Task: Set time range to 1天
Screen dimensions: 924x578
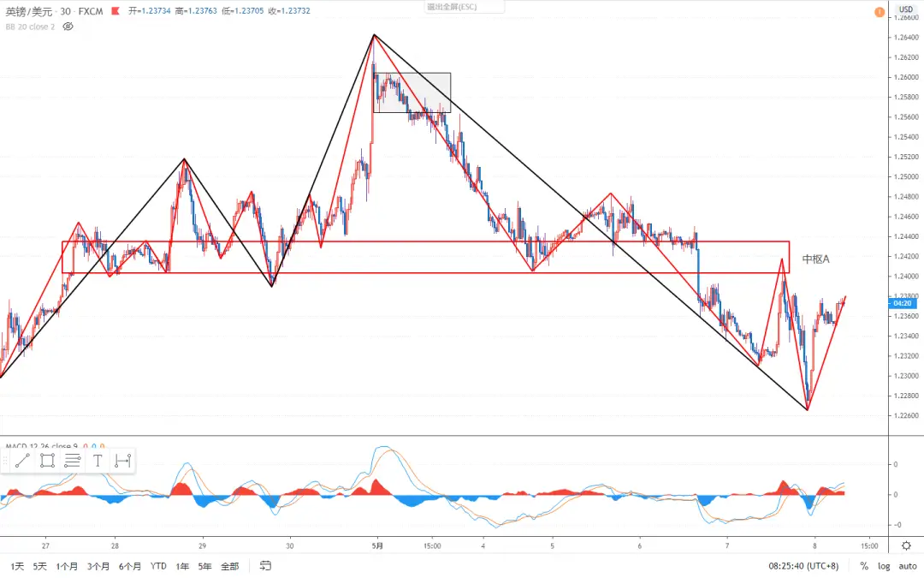Action: pyautogui.click(x=17, y=566)
